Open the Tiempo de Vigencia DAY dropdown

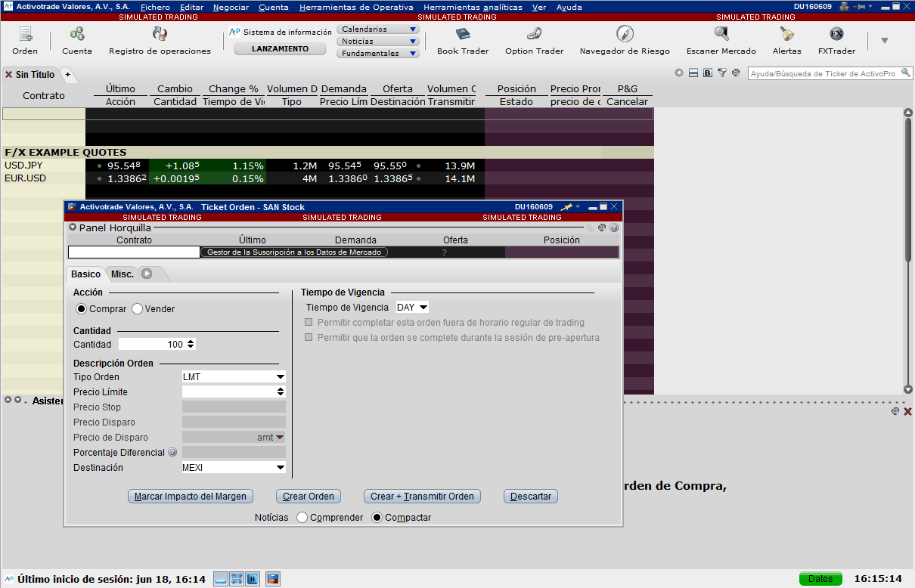pos(412,308)
